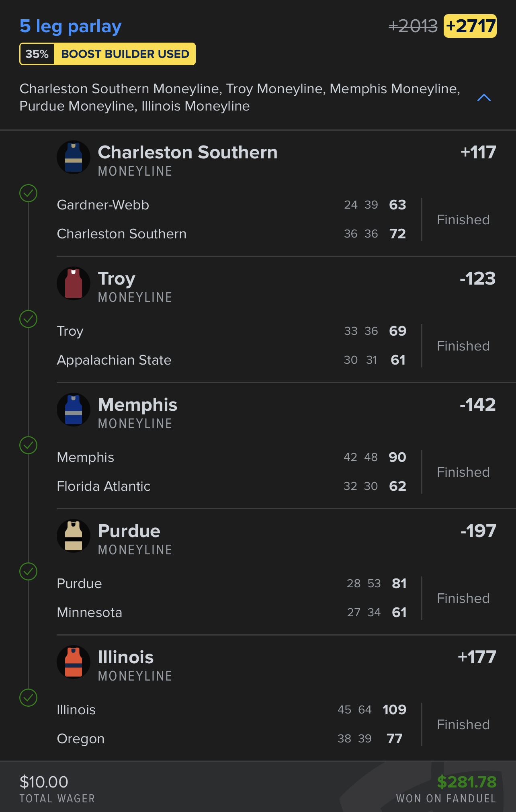This screenshot has width=516, height=812.
Task: Tap the 5 leg parlay title
Action: click(71, 27)
